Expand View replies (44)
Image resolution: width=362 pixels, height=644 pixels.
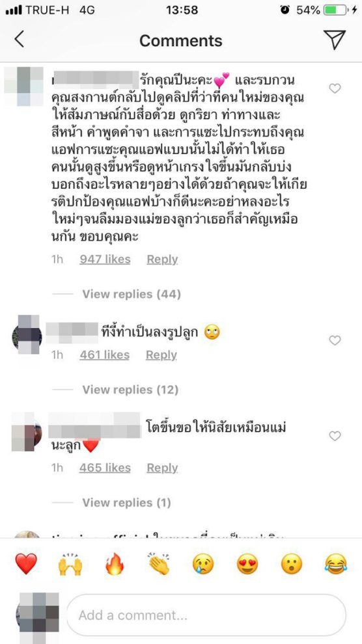coord(132,294)
